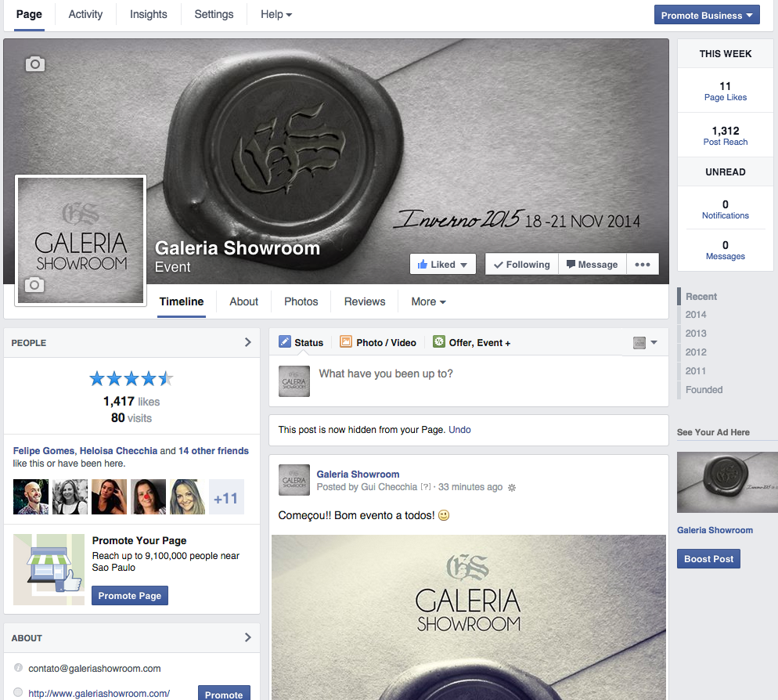Screen dimensions: 778x700
Task: Open the Promote Business dropdown
Action: coord(707,16)
